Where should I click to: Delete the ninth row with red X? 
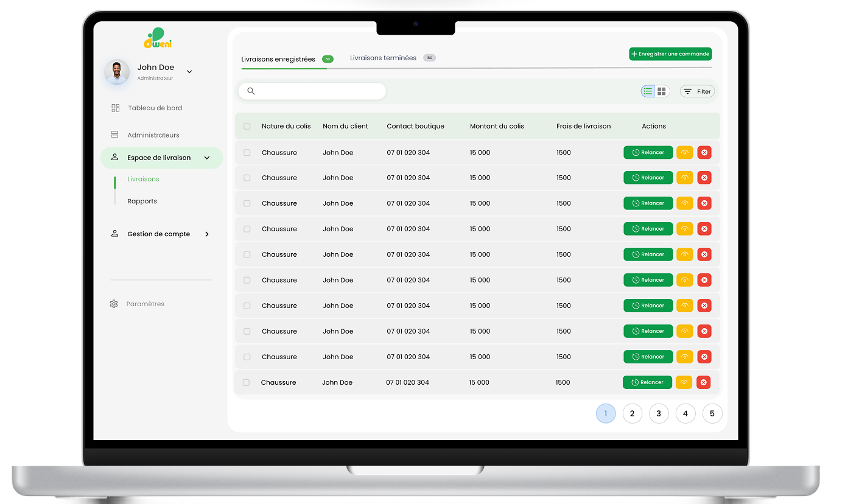(x=704, y=357)
